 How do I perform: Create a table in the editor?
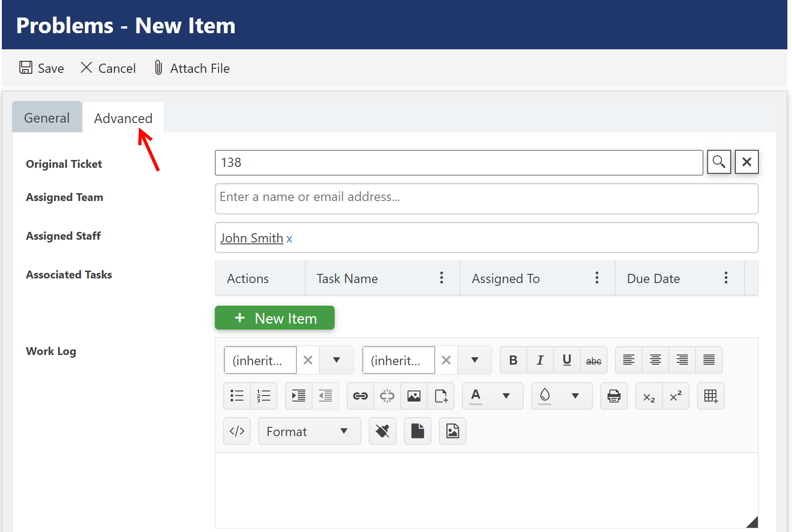[x=710, y=396]
